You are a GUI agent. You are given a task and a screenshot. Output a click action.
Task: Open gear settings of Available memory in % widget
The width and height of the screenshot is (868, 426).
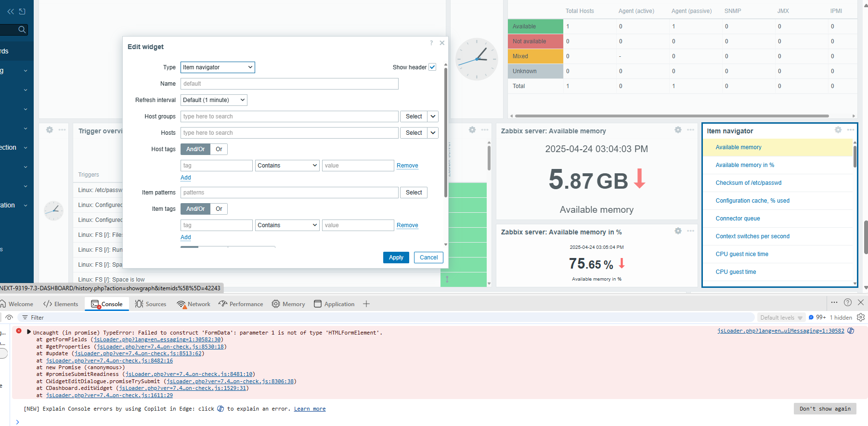tap(678, 231)
